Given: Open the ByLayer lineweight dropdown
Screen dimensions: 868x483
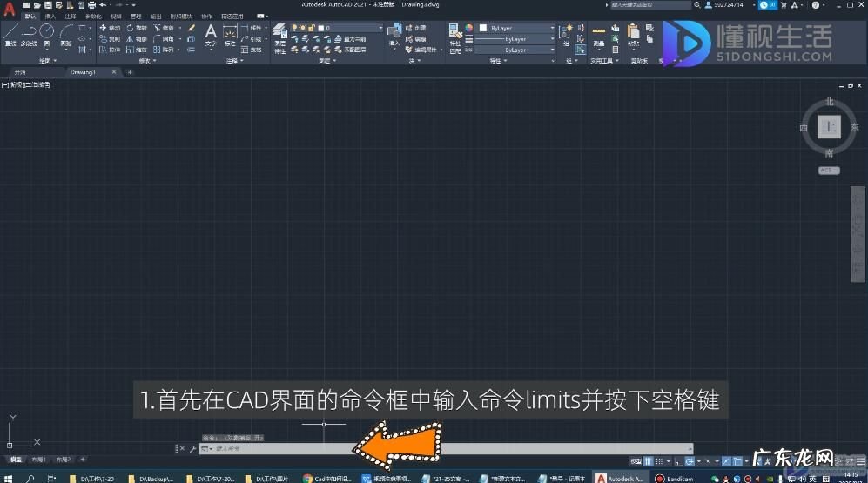Looking at the screenshot, I should click(x=515, y=39).
